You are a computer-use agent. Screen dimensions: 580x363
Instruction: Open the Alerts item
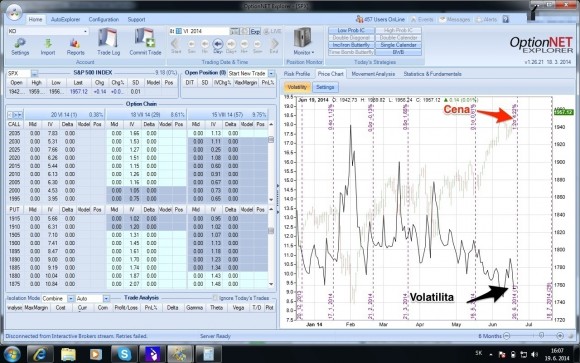486,19
